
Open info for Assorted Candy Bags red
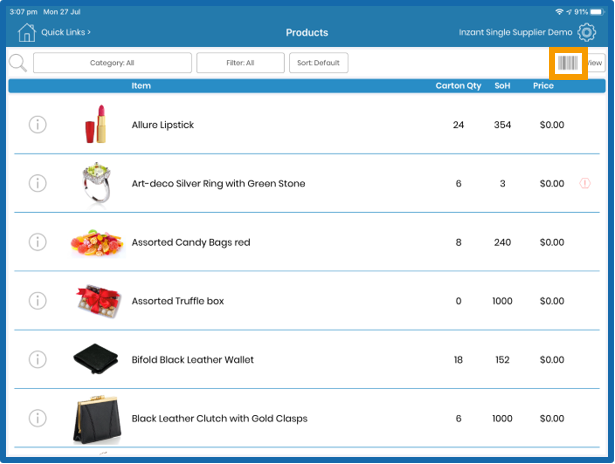(38, 242)
